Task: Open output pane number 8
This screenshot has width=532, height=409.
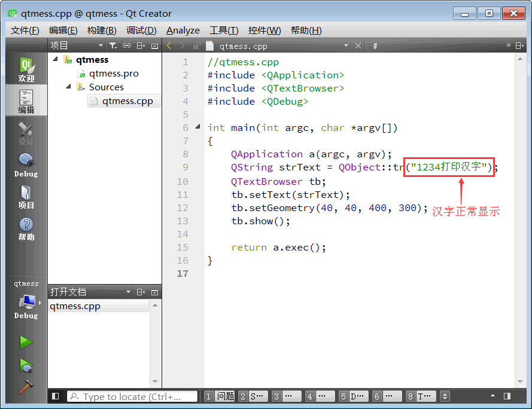Action: point(420,396)
